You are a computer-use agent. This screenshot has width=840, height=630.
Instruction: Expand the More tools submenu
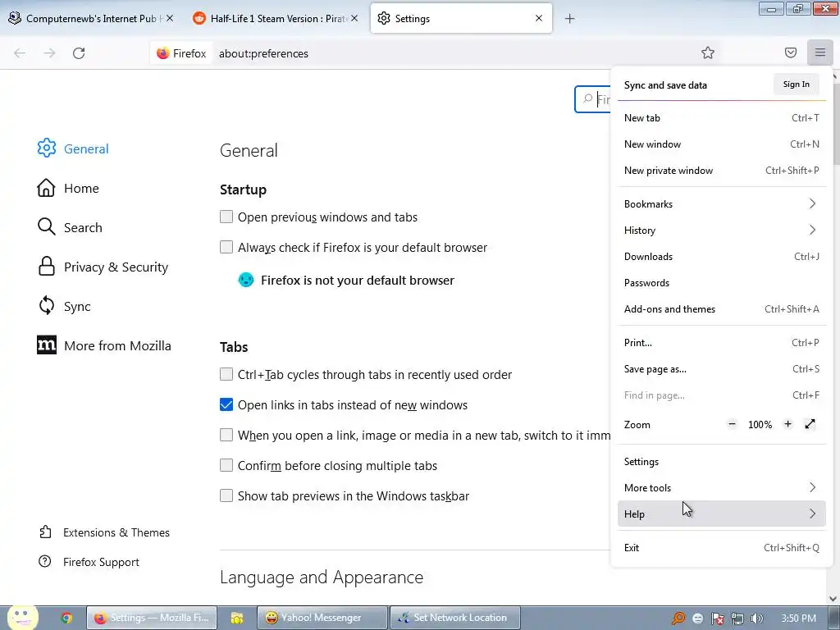[721, 487]
